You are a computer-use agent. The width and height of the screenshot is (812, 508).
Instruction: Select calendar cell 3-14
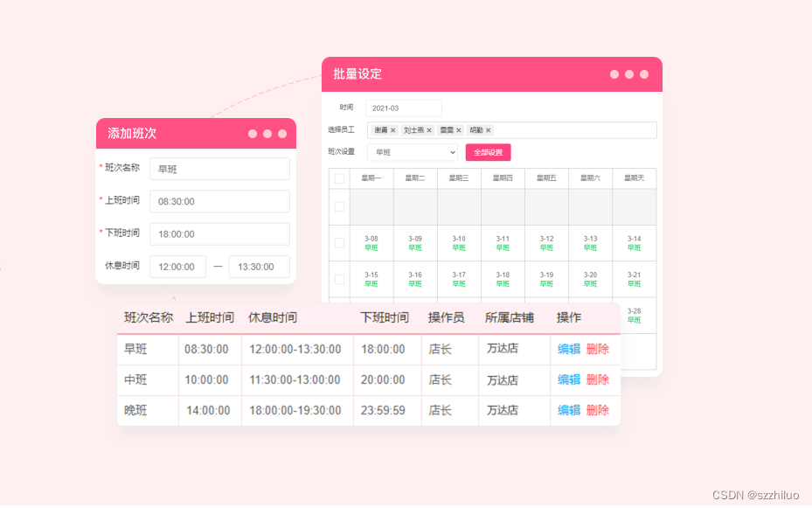[635, 243]
